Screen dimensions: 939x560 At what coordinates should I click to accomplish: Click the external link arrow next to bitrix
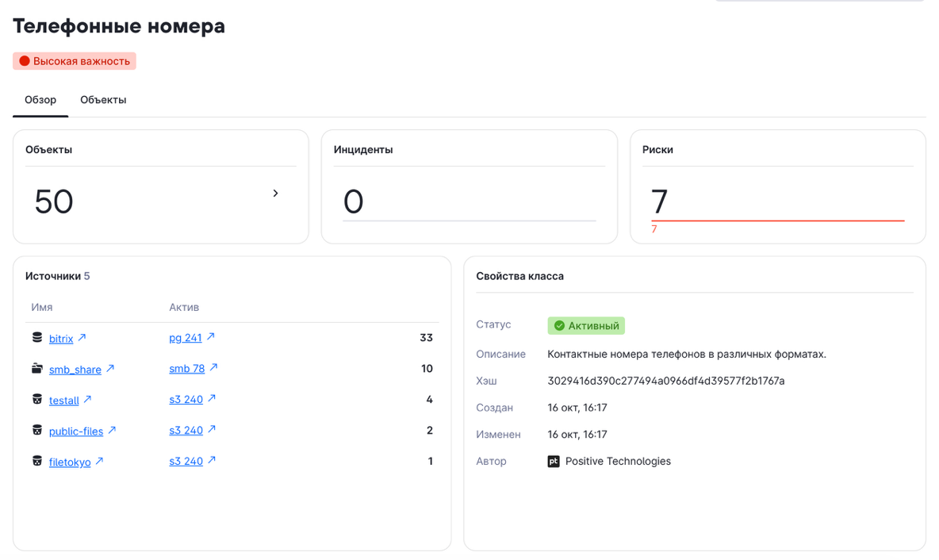click(x=82, y=338)
